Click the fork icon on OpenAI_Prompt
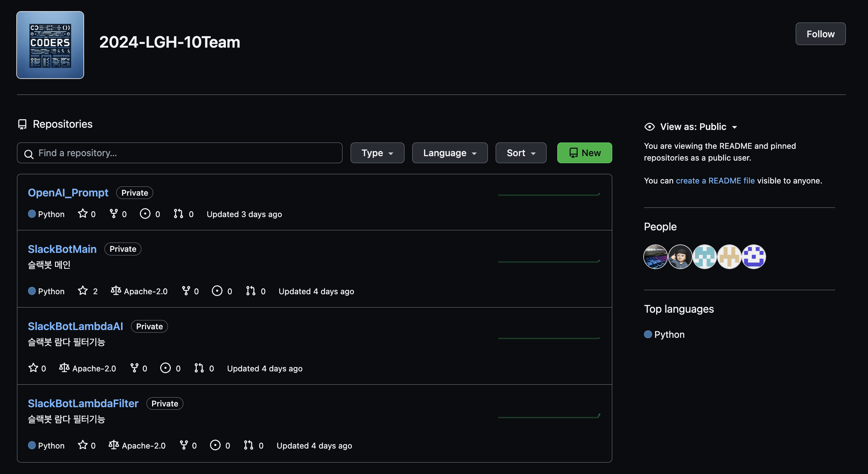The width and height of the screenshot is (868, 474). [x=114, y=214]
